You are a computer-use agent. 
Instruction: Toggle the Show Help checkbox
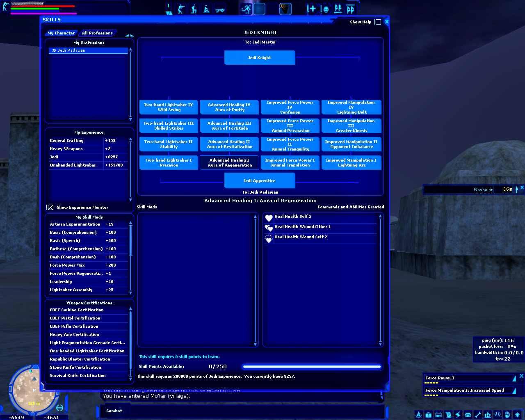tap(378, 22)
